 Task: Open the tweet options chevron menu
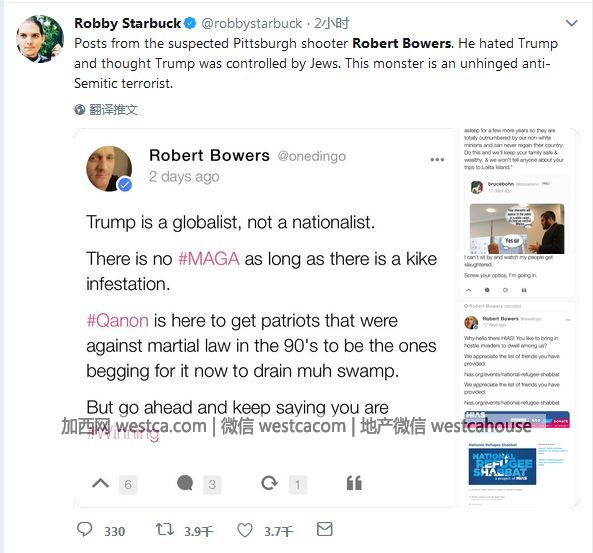pos(571,23)
